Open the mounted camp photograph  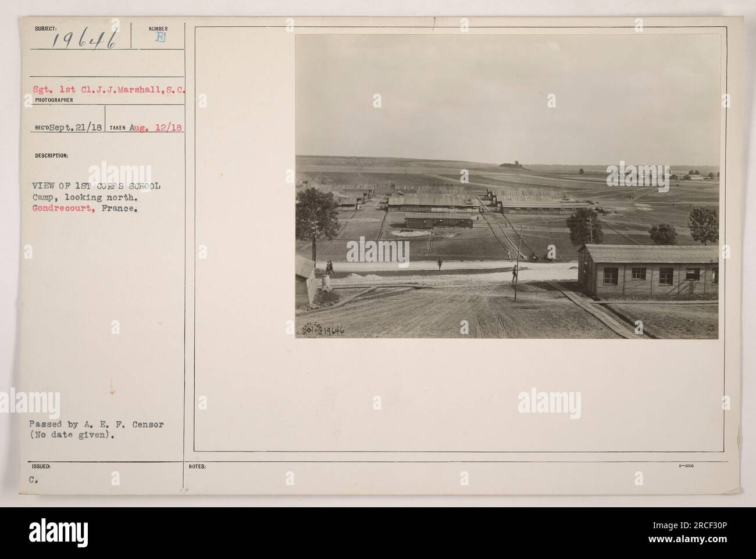point(508,186)
